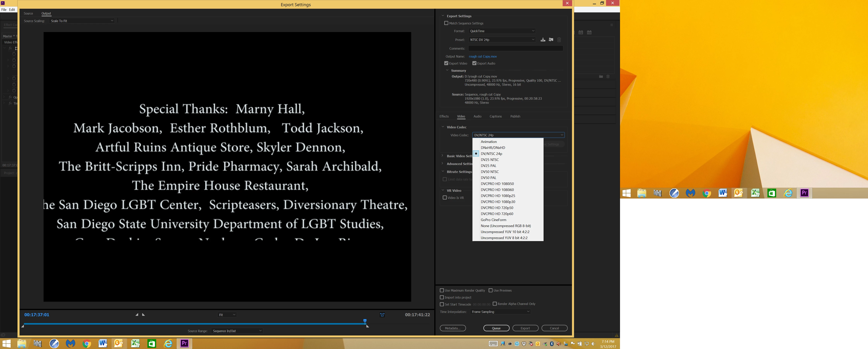
Task: Click the Comments text field
Action: (515, 48)
